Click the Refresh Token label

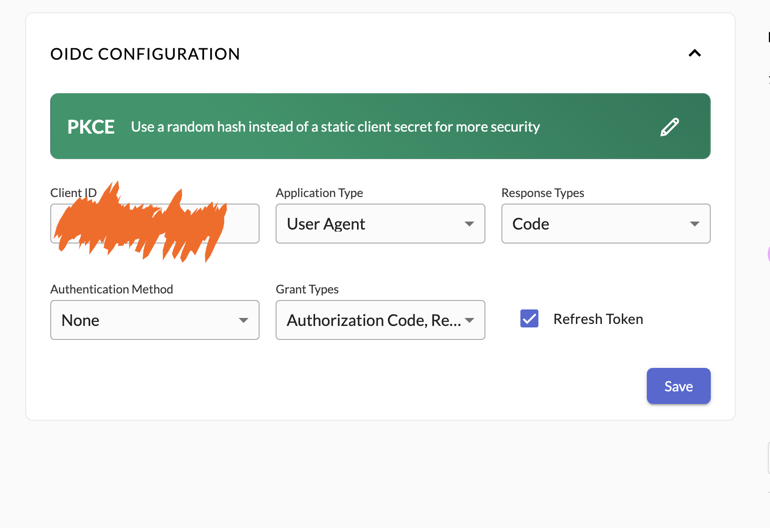[x=598, y=319]
